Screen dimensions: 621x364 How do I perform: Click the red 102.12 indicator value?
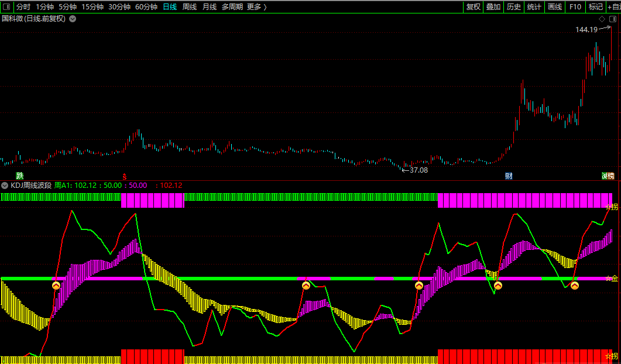click(x=171, y=186)
